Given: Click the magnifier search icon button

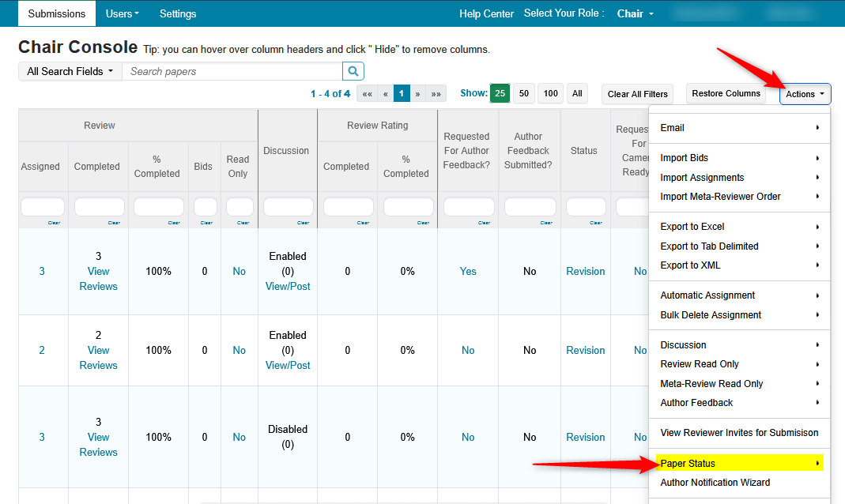Looking at the screenshot, I should point(353,71).
